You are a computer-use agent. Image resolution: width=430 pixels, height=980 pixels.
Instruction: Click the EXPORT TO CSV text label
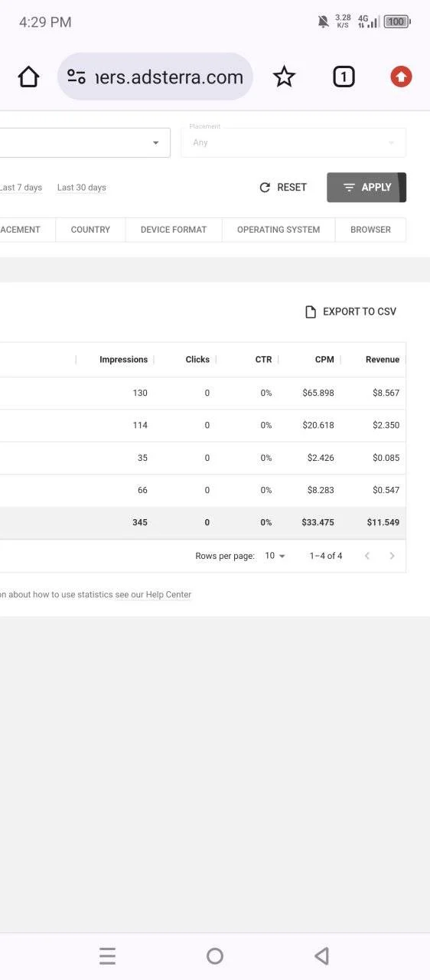[x=360, y=312]
